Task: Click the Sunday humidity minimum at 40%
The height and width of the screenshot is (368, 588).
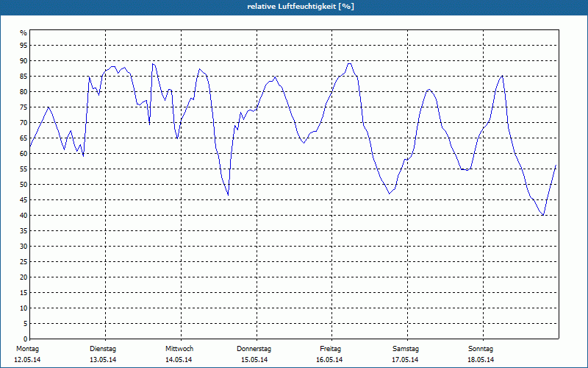Action: coord(543,215)
